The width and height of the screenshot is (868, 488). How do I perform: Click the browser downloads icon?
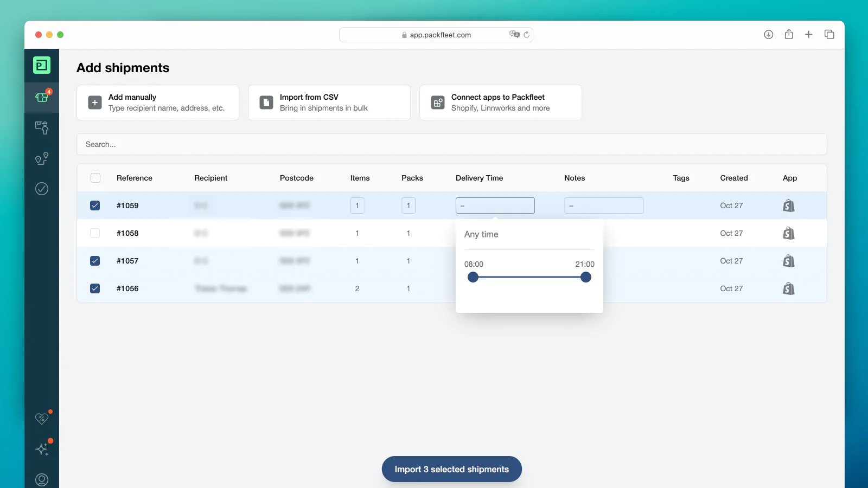[x=768, y=35]
